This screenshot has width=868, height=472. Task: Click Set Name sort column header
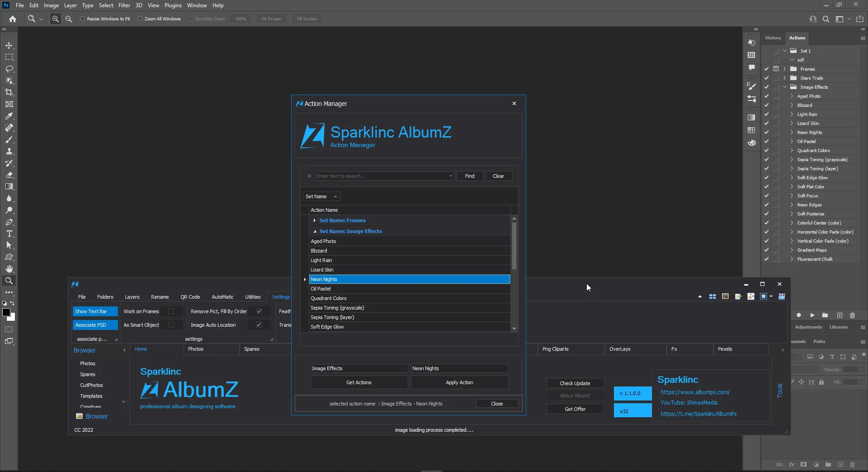coord(321,196)
